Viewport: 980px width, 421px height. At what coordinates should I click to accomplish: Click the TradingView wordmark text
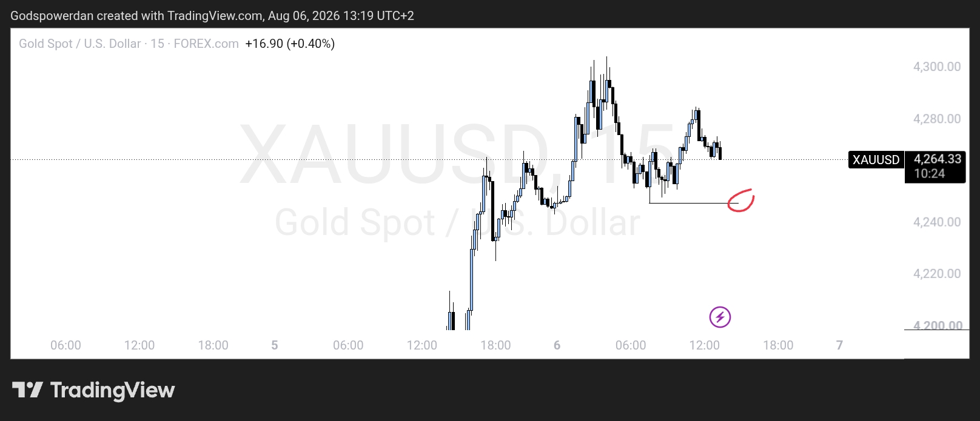[x=113, y=390]
